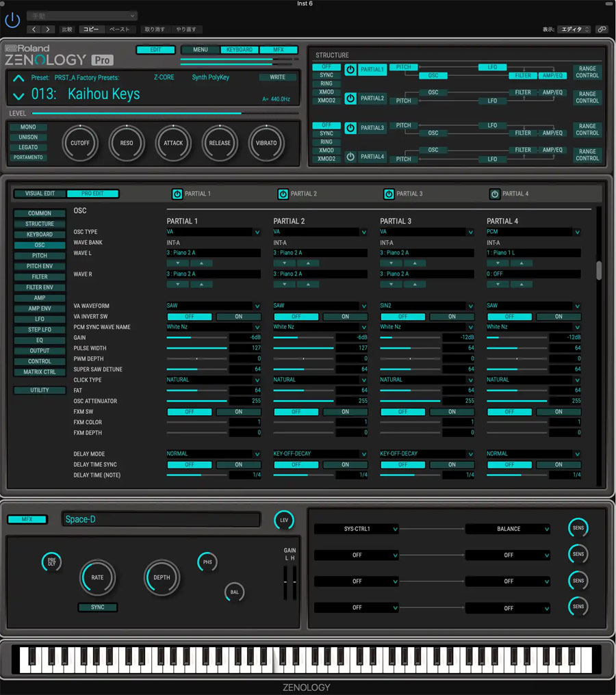Toggle the plugin power button at top left

pos(12,21)
